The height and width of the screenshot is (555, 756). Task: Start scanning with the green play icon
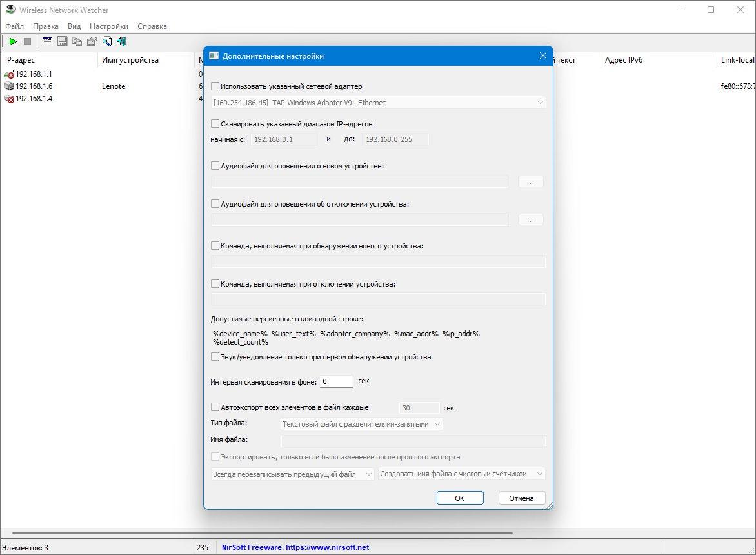point(13,41)
